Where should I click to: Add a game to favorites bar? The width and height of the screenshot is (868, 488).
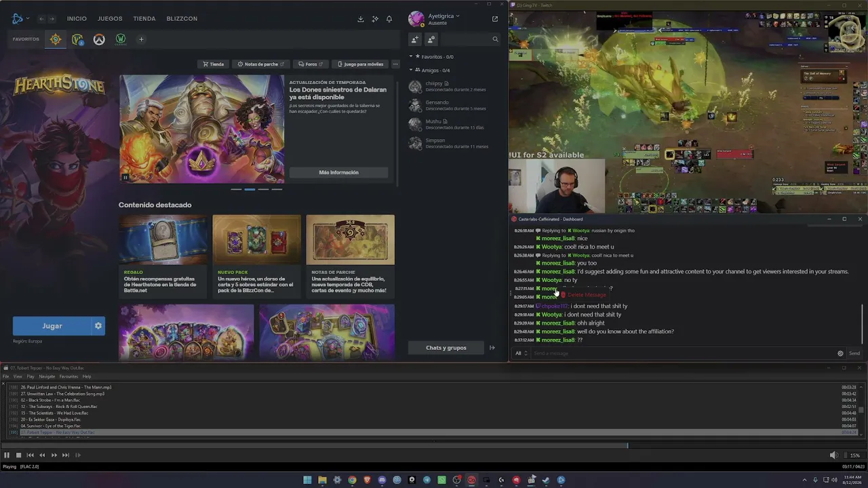point(141,39)
